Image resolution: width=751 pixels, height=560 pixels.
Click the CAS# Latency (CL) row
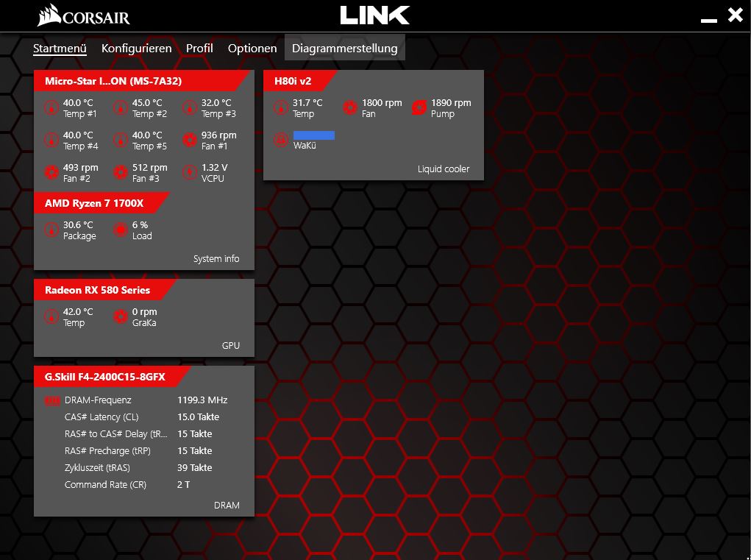tap(143, 417)
